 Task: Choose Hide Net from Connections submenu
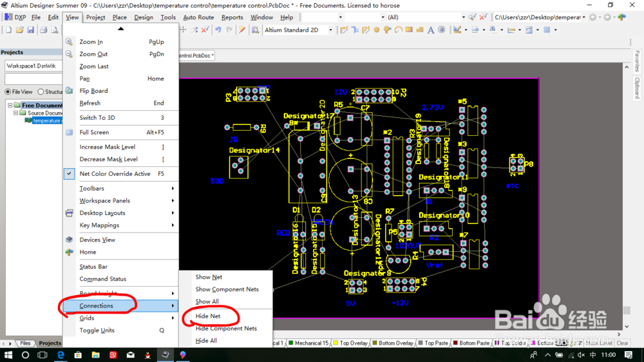208,316
